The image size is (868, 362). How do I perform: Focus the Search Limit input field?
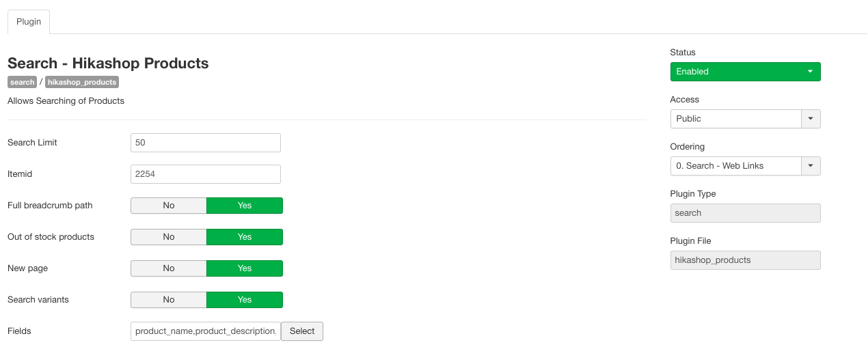[x=206, y=143]
